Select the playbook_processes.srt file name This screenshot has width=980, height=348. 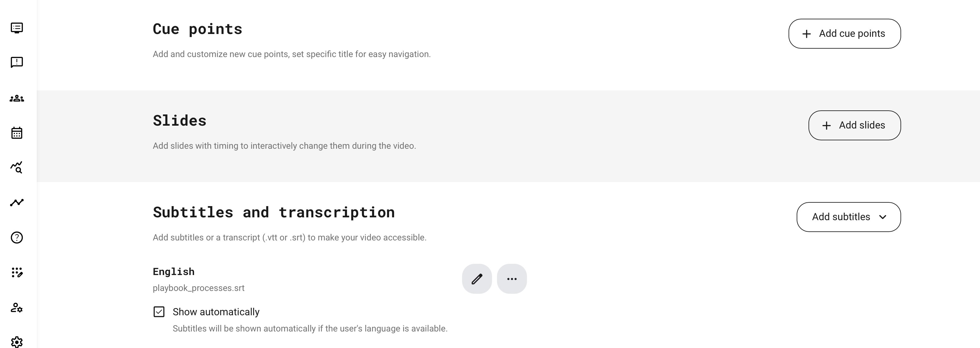pyautogui.click(x=199, y=288)
